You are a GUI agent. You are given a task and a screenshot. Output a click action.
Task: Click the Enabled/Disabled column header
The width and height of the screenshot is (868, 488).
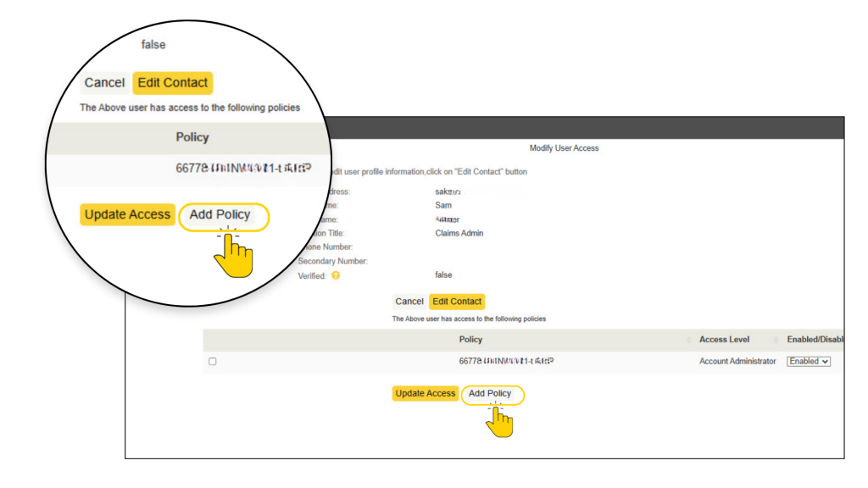coord(815,340)
